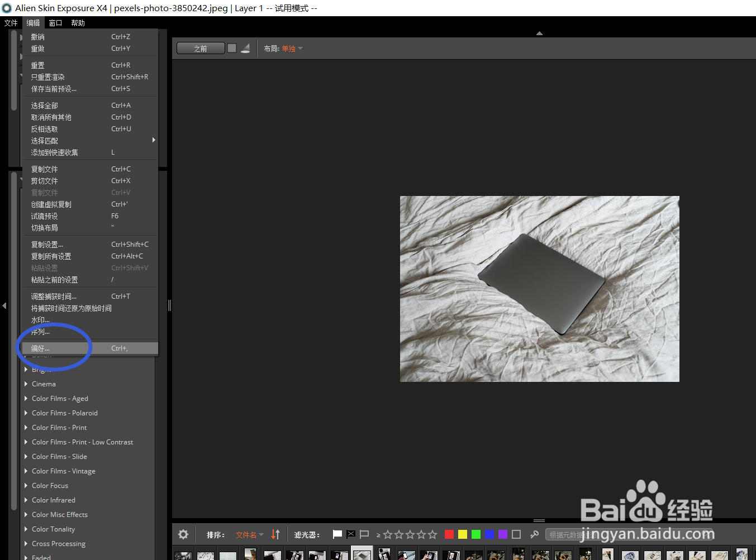Filter by purple color label
This screenshot has width=756, height=560.
point(502,534)
